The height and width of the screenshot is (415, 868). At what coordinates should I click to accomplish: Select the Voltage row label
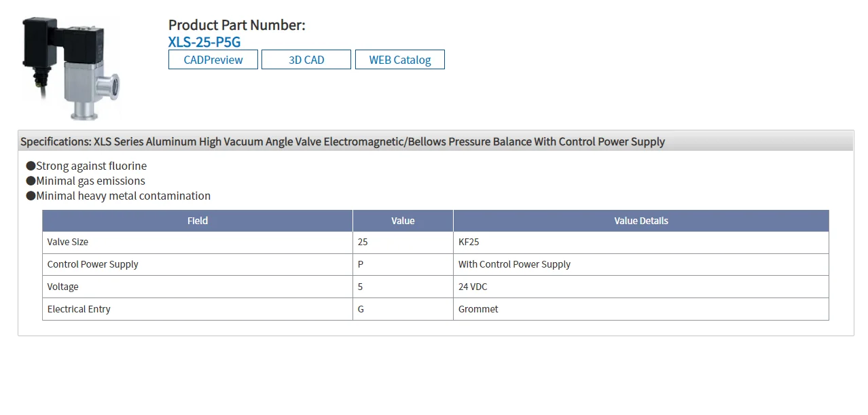tap(63, 287)
